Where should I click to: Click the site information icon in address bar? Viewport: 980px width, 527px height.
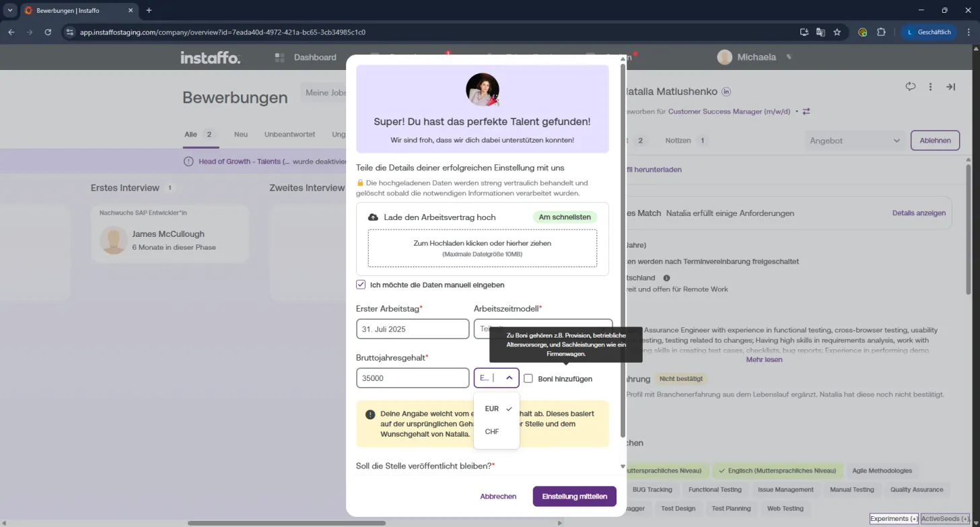pos(70,32)
